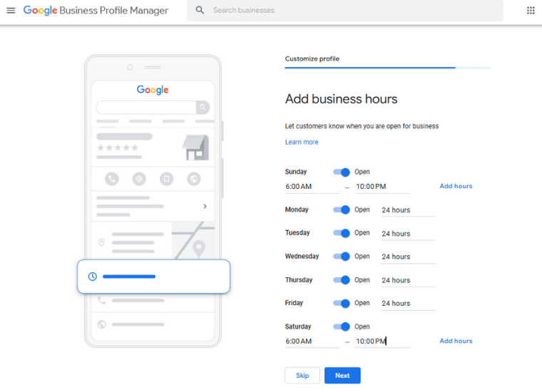Click the Saturday day label
The width and height of the screenshot is (542, 392).
pyautogui.click(x=298, y=326)
